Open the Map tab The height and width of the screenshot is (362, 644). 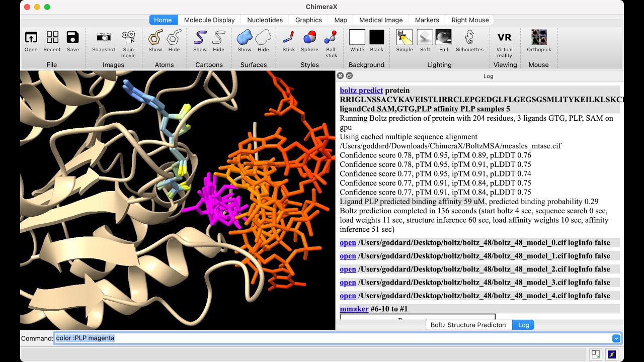(x=341, y=20)
